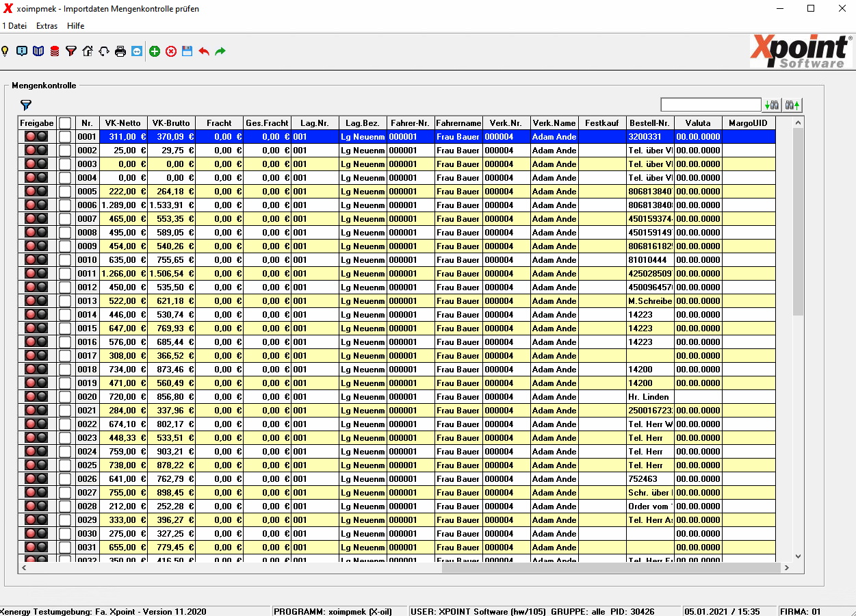
Task: Click the scroll-left arrow under the table
Action: click(24, 567)
